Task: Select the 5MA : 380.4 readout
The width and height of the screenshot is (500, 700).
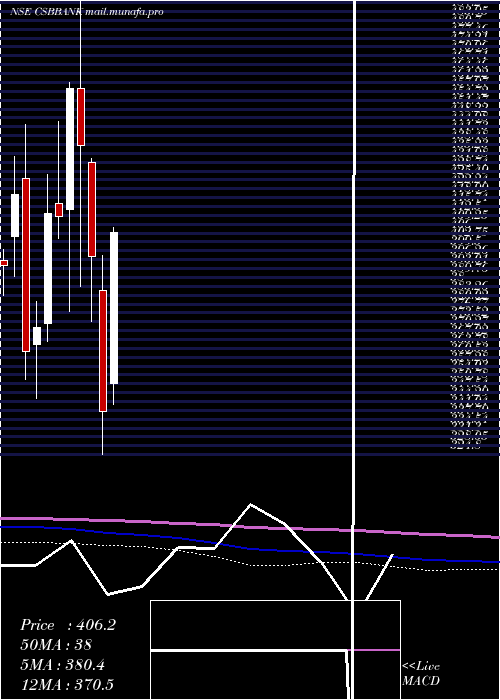Action: tap(62, 665)
